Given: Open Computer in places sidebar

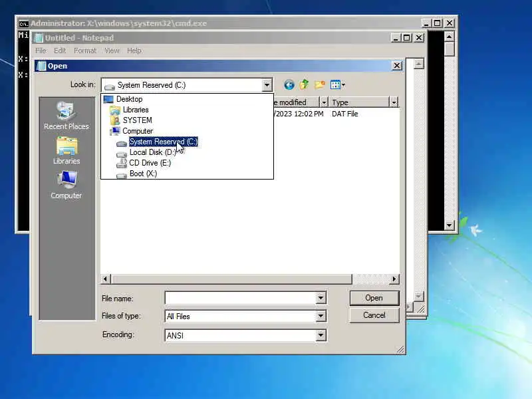Looking at the screenshot, I should [x=66, y=185].
